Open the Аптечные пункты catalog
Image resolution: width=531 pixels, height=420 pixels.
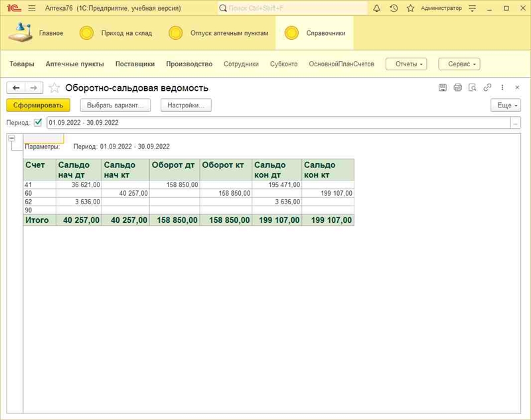tap(75, 64)
